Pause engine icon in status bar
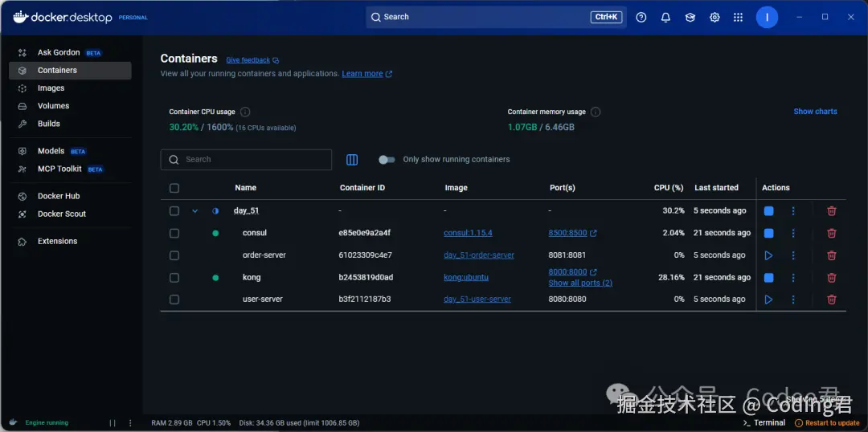 coord(113,422)
